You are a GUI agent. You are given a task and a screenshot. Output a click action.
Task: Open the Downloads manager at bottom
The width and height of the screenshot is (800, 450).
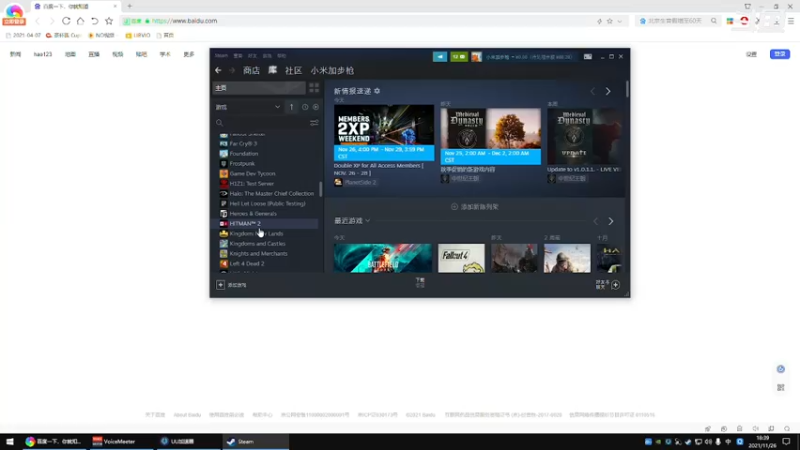click(420, 283)
